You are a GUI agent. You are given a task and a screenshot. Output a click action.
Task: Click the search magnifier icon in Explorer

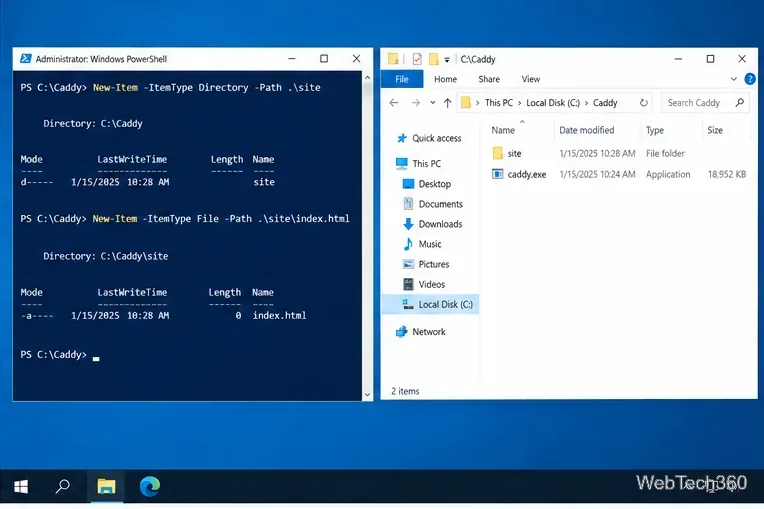(x=740, y=102)
